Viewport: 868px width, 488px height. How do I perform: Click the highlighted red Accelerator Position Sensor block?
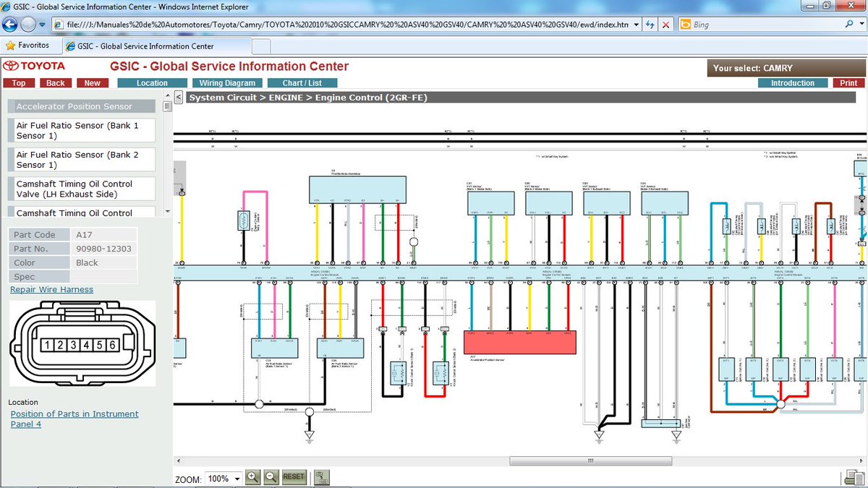click(519, 343)
